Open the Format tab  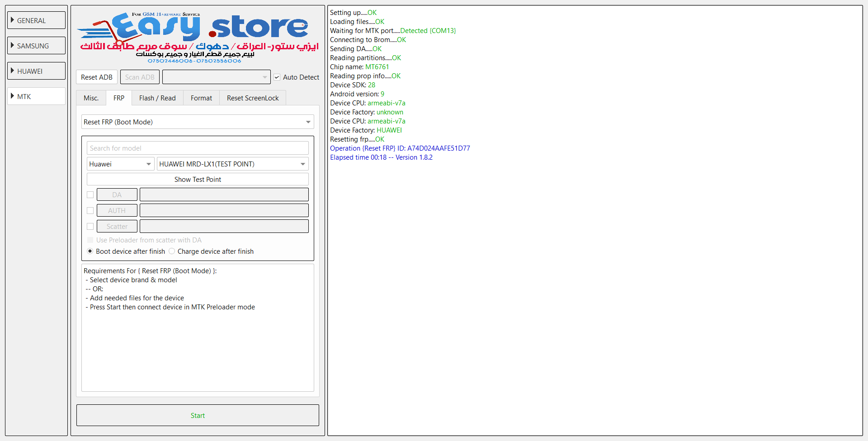click(201, 98)
